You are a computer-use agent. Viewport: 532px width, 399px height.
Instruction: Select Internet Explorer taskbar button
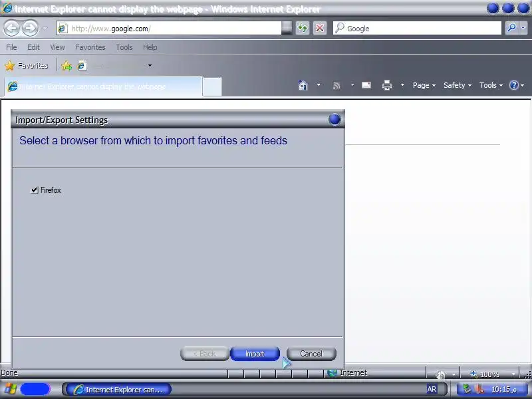119,390
